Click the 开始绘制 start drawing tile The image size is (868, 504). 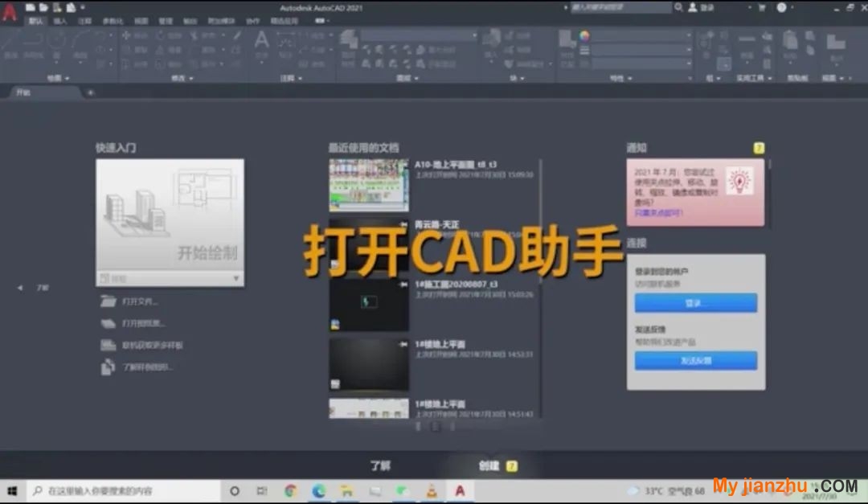click(x=170, y=215)
